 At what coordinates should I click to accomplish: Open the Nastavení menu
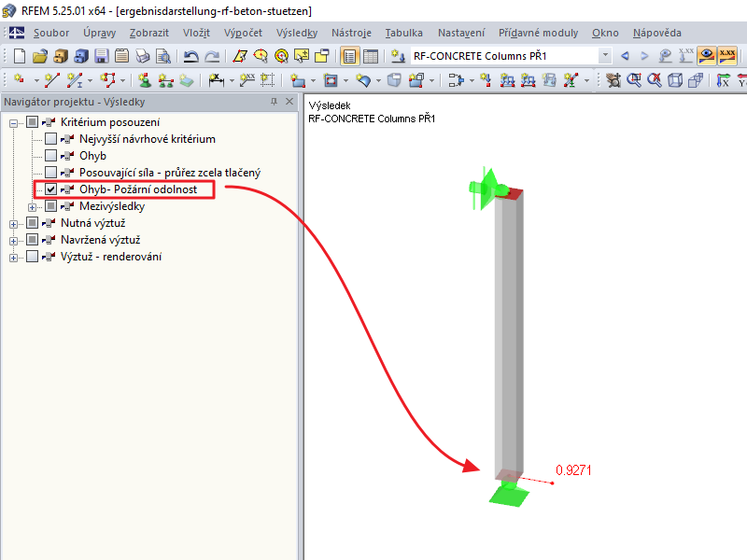[x=461, y=33]
